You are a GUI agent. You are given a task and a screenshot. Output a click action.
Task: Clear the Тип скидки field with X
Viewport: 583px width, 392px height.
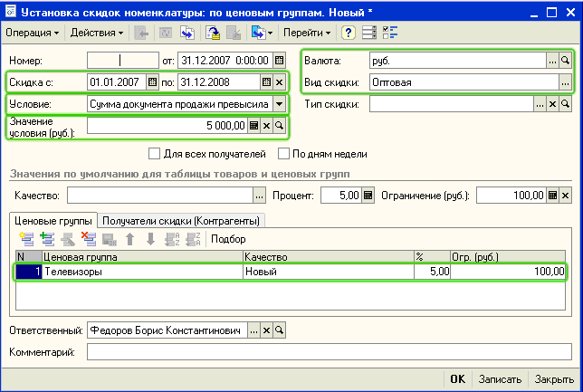click(551, 104)
